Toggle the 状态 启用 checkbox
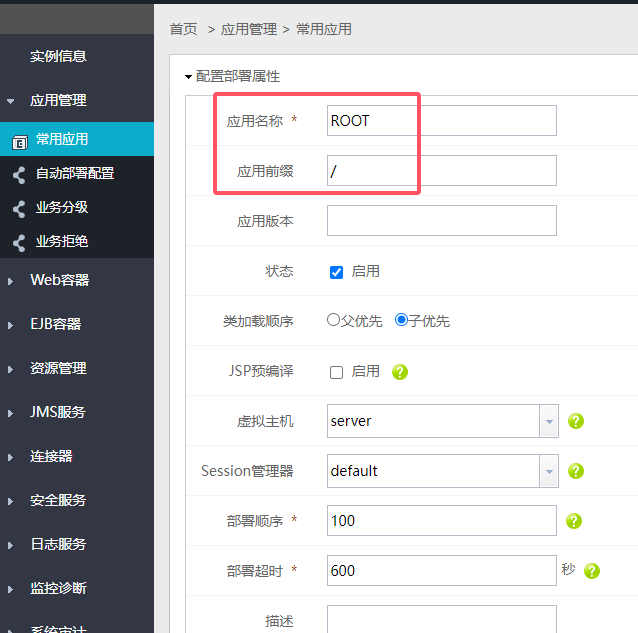Viewport: 638px width, 633px height. tap(336, 272)
